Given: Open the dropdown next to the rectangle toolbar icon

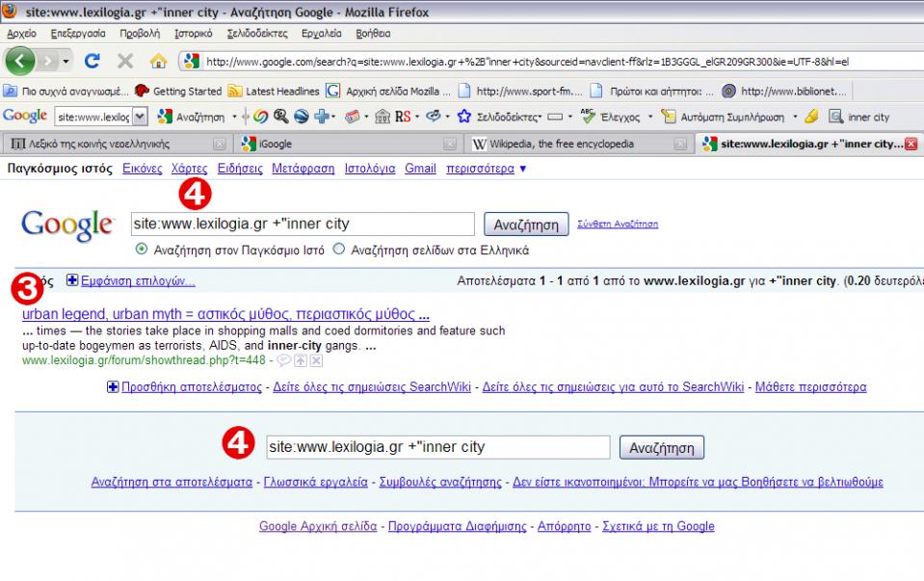Looking at the screenshot, I should 569,117.
